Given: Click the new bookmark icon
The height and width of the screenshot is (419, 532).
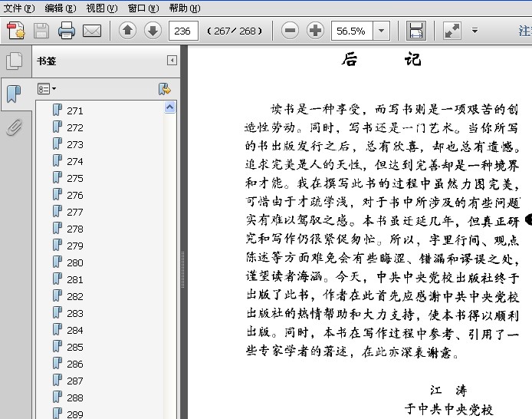Looking at the screenshot, I should [165, 89].
